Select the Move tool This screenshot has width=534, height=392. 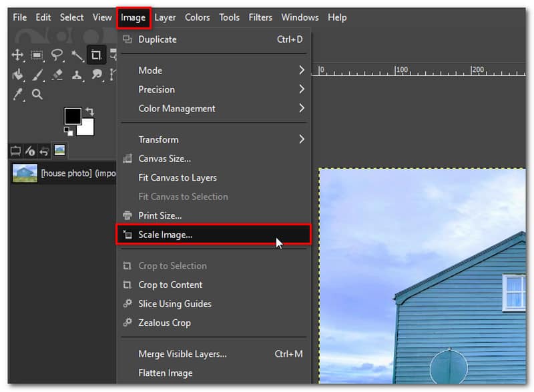[x=17, y=55]
